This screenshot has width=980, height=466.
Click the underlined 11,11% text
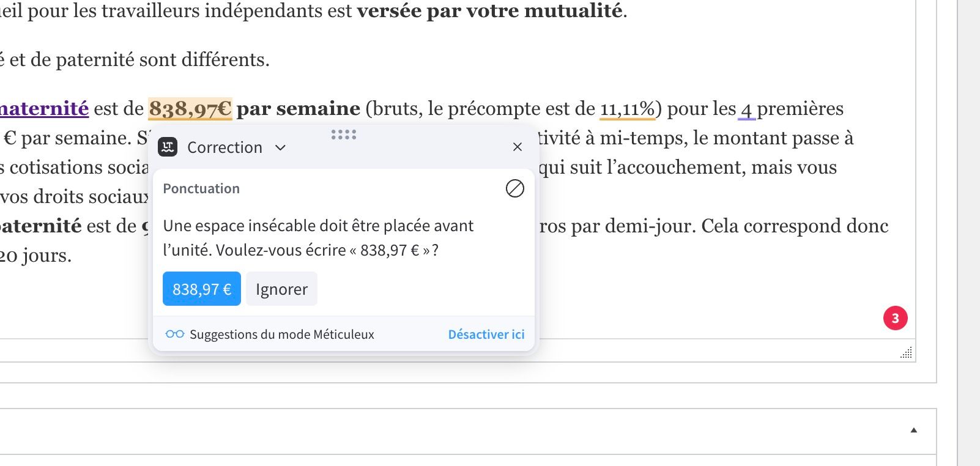[628, 109]
